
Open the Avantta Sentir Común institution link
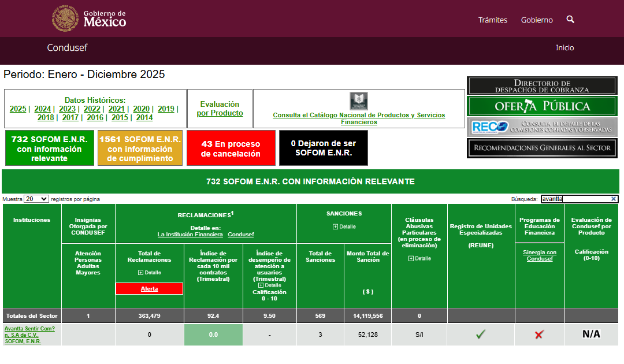(29, 335)
